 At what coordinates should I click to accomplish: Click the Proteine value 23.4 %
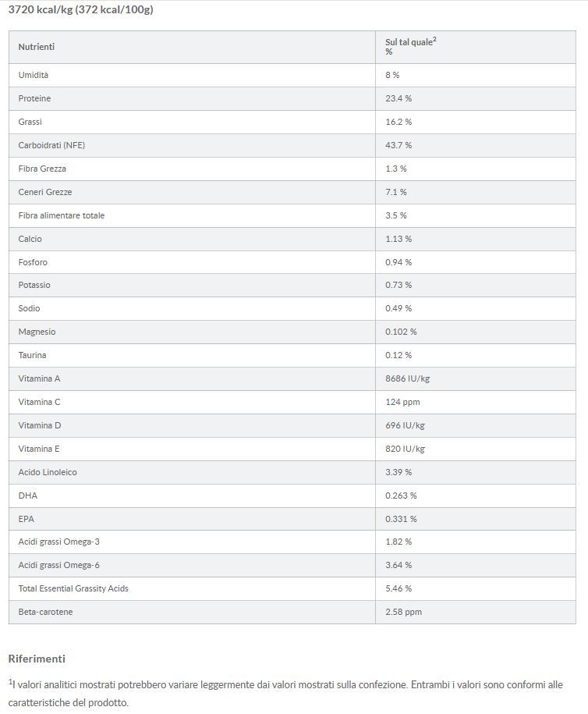(x=398, y=98)
